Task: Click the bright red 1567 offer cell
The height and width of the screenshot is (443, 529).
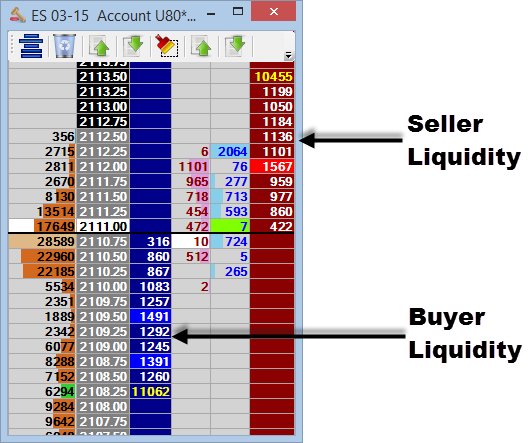Action: [x=272, y=166]
